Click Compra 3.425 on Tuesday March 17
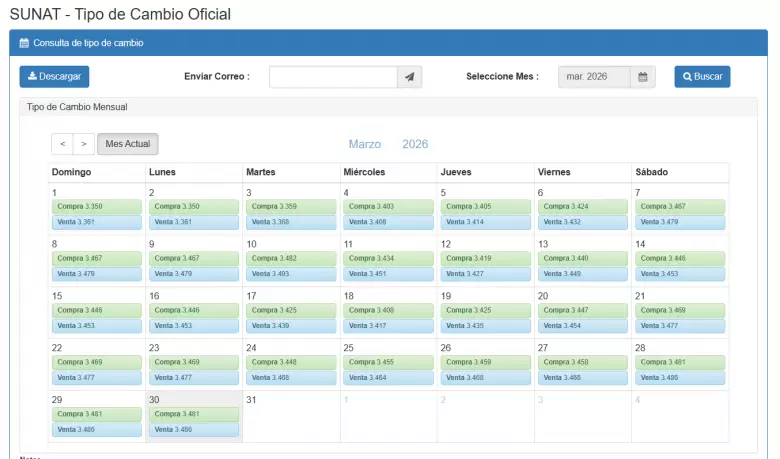The width and height of the screenshot is (780, 459). pyautogui.click(x=291, y=311)
